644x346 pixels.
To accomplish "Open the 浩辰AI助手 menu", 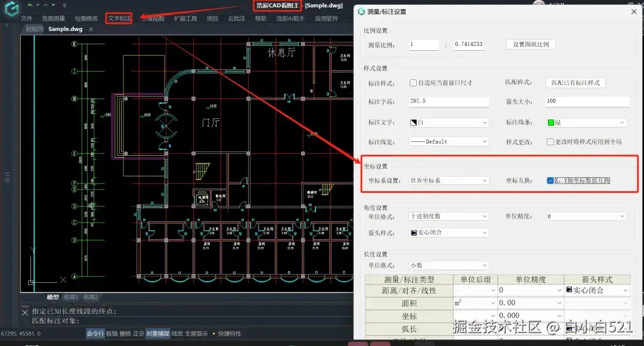I will pyautogui.click(x=290, y=18).
